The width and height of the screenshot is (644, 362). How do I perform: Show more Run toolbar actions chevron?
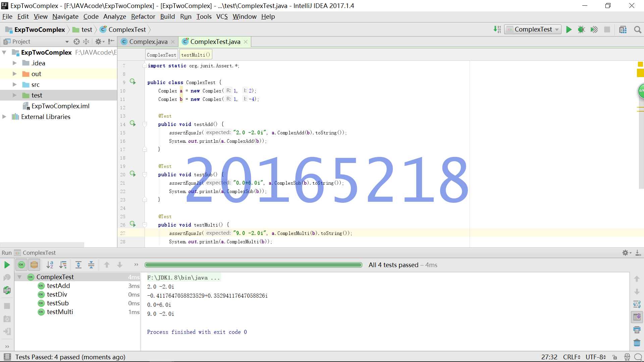(136, 265)
